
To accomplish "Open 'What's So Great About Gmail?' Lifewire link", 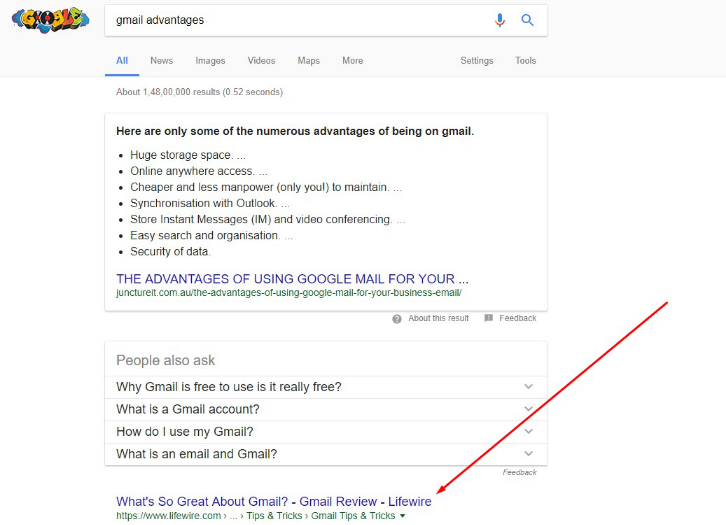I will pyautogui.click(x=273, y=501).
